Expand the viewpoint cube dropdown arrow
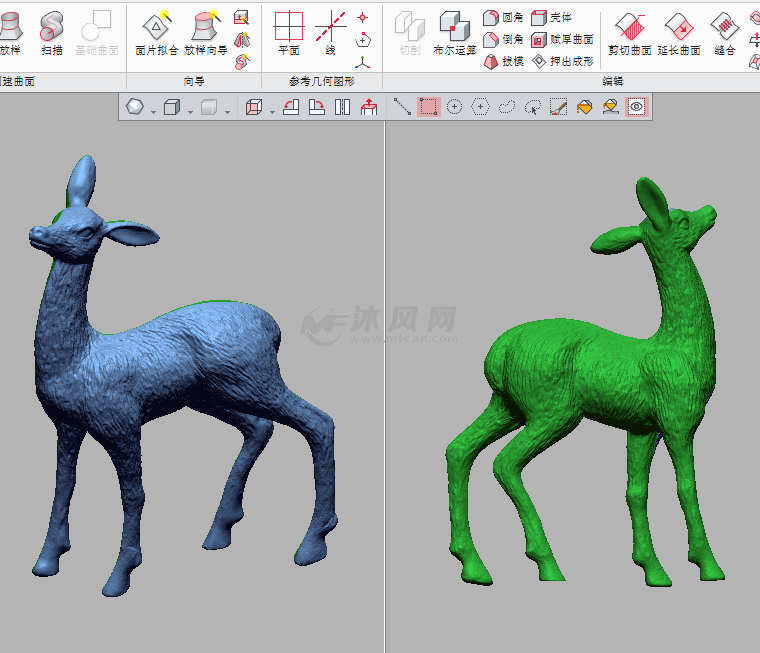This screenshot has height=653, width=760. pos(272,110)
